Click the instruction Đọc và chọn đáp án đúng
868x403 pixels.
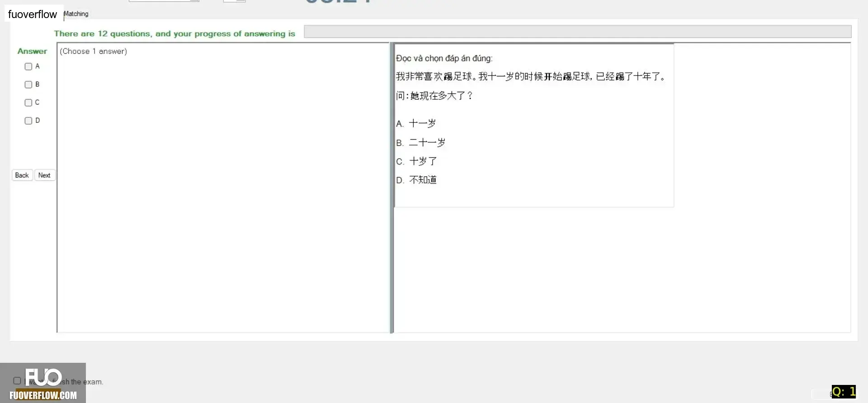click(444, 58)
